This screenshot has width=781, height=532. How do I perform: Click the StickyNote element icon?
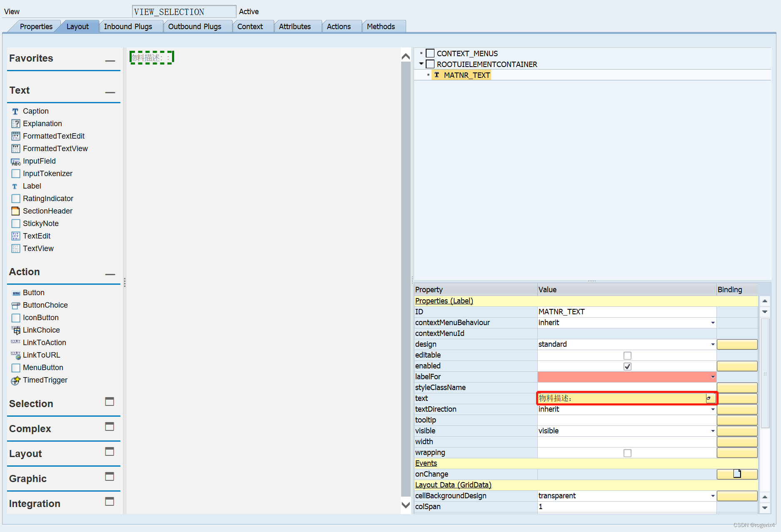point(15,224)
